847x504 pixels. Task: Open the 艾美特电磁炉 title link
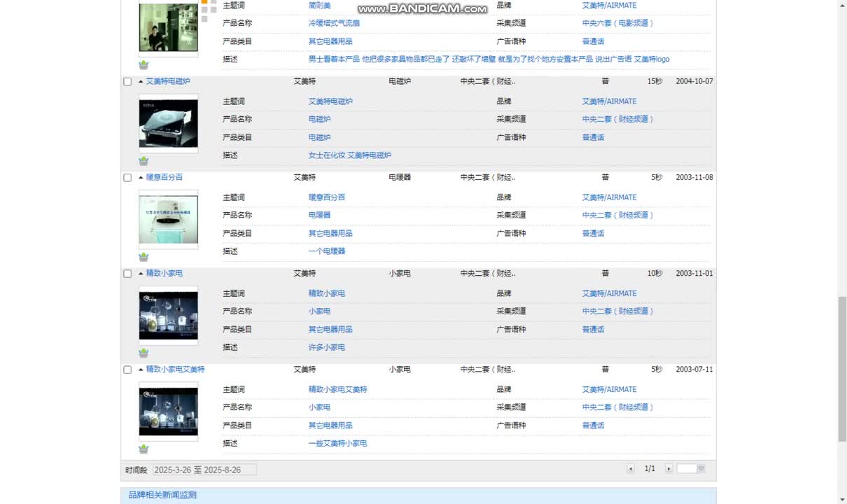pyautogui.click(x=168, y=81)
